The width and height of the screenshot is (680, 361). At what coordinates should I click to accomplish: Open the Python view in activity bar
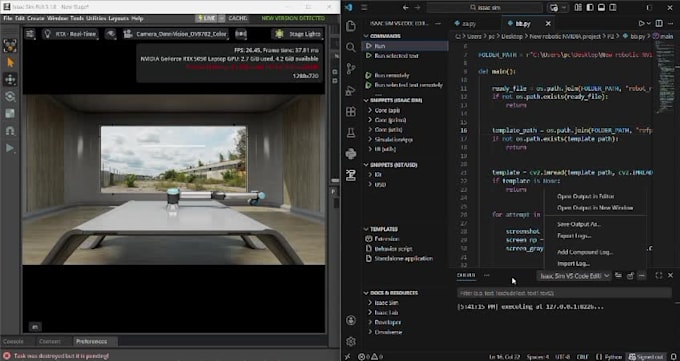(351, 154)
